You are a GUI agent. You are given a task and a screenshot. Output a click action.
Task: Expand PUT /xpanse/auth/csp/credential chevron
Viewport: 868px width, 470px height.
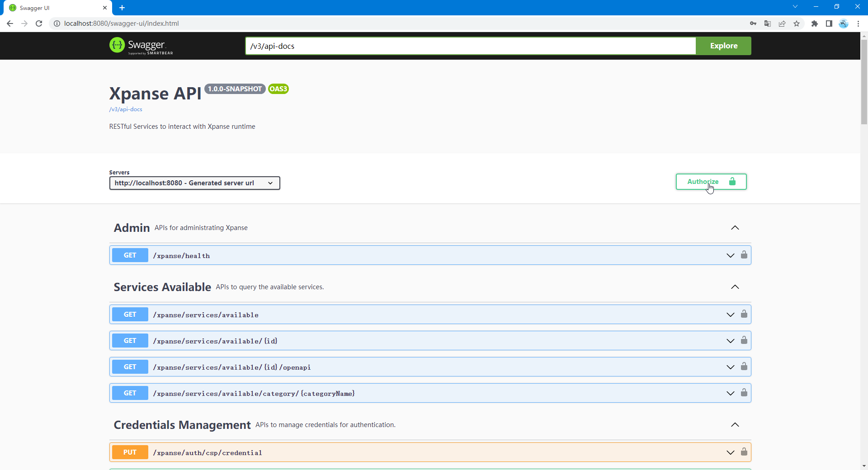click(x=731, y=453)
